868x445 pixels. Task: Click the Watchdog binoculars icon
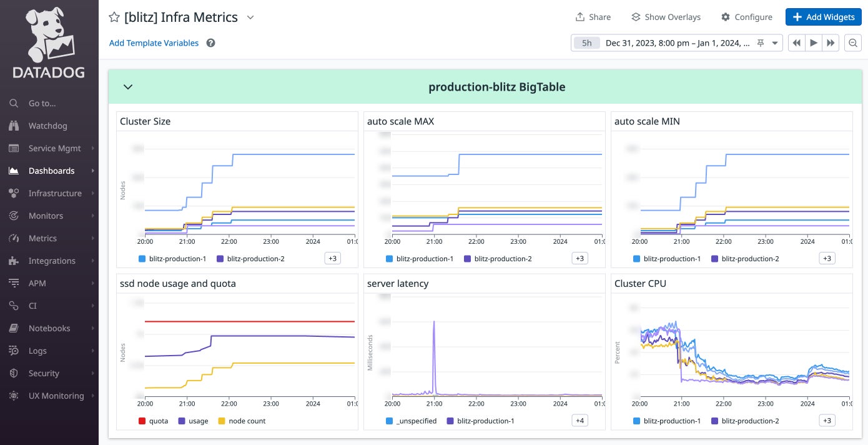[x=14, y=126]
